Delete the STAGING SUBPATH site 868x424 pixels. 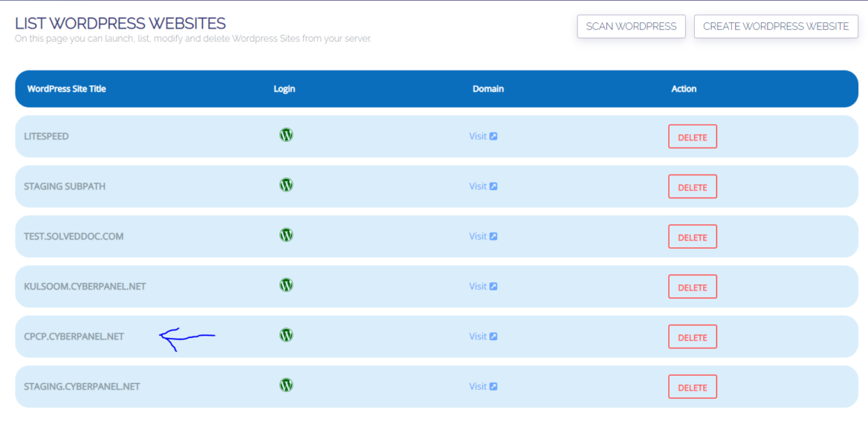click(692, 187)
